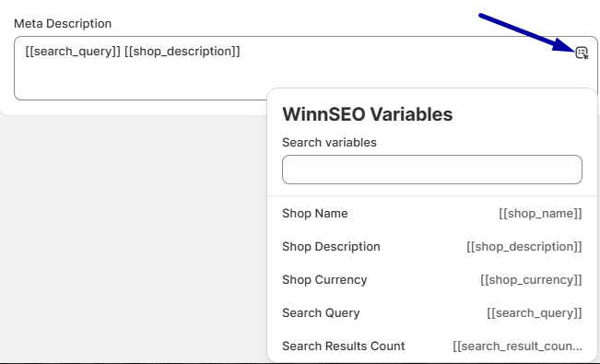Open the variables picker icon in Meta Description
The height and width of the screenshot is (364, 600).
(x=582, y=53)
